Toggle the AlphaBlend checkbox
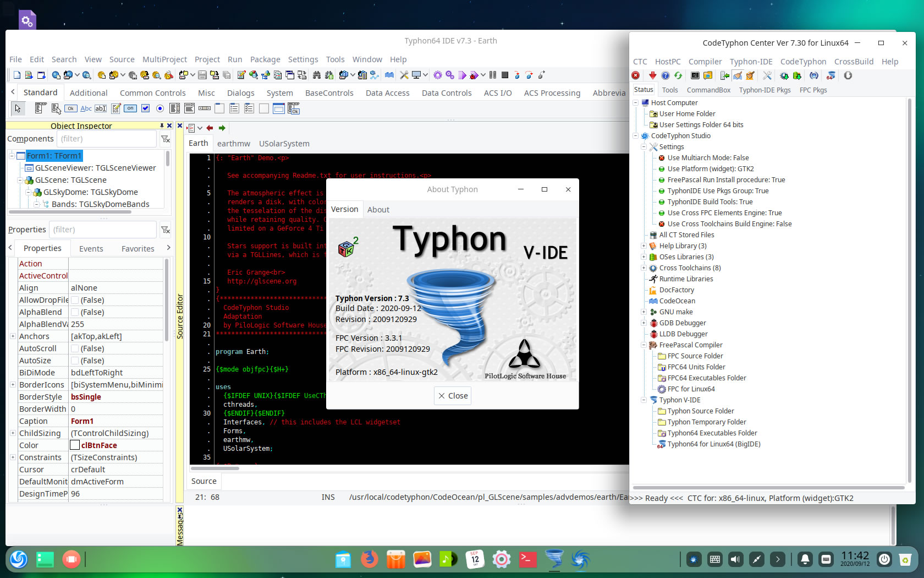This screenshot has height=578, width=924. (x=75, y=312)
